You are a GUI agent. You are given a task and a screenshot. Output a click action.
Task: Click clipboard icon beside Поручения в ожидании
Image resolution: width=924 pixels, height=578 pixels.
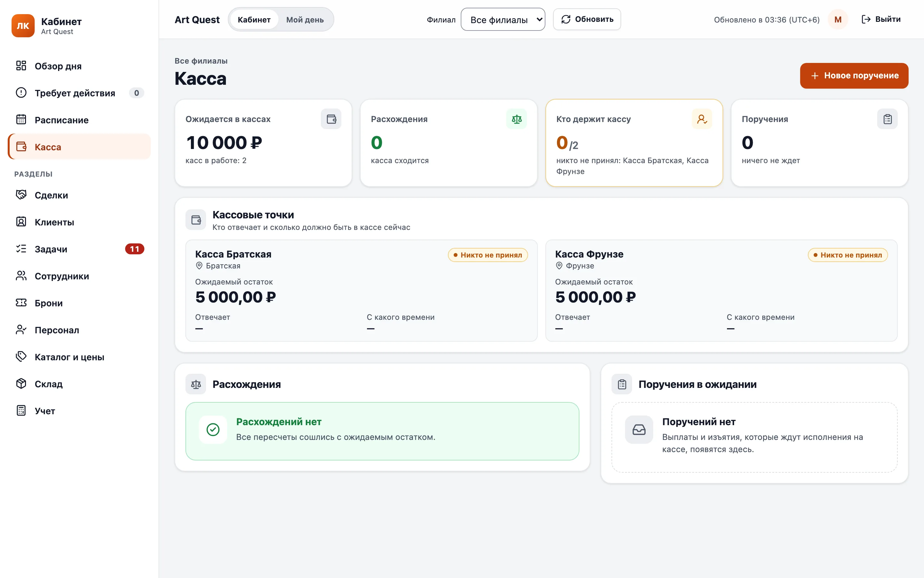622,384
